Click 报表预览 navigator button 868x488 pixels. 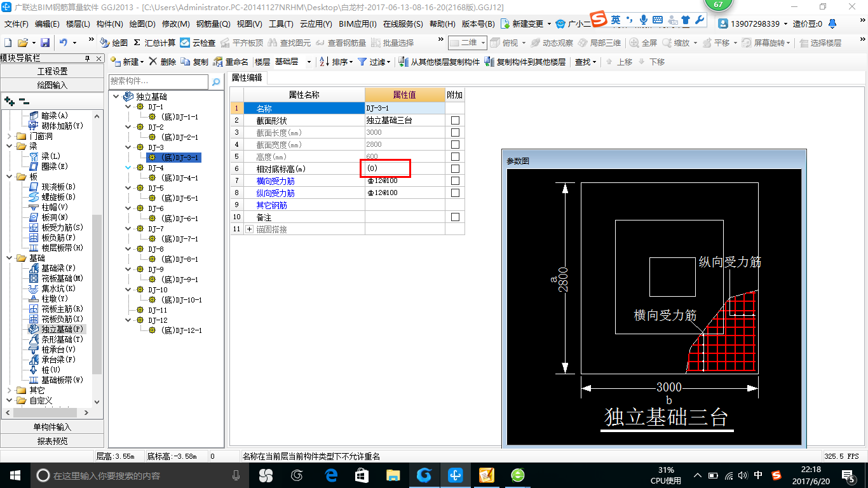pos(52,441)
